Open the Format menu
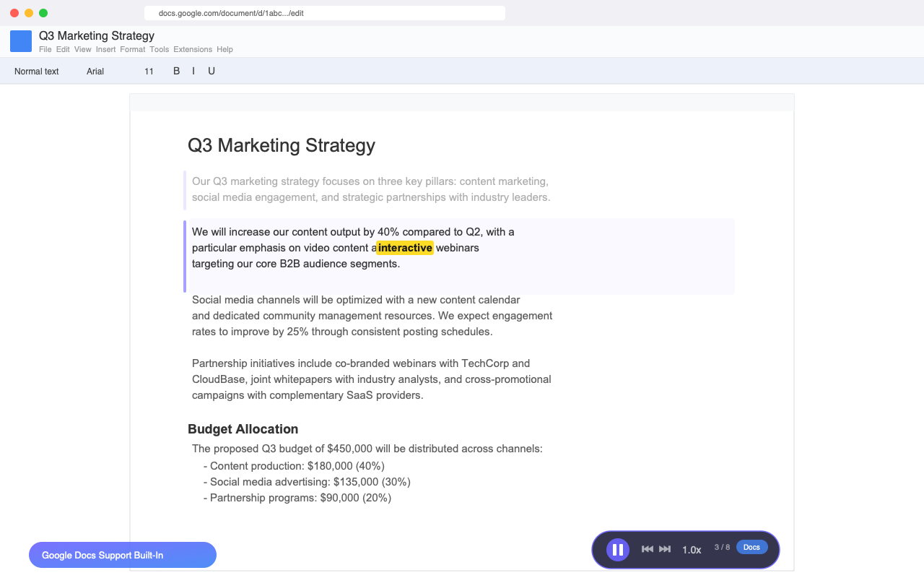 pyautogui.click(x=133, y=49)
